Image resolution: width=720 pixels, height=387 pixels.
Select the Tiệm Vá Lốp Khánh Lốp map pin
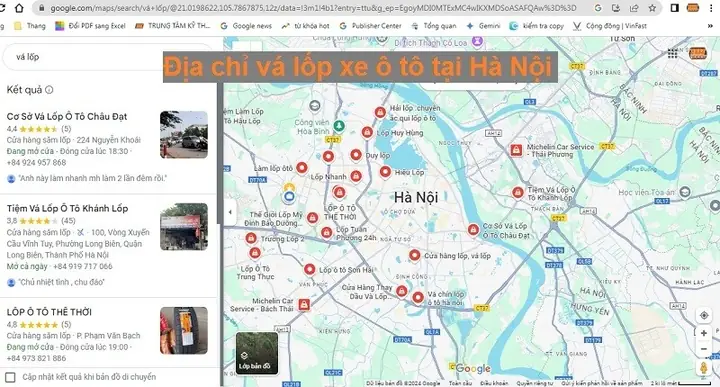tap(518, 192)
